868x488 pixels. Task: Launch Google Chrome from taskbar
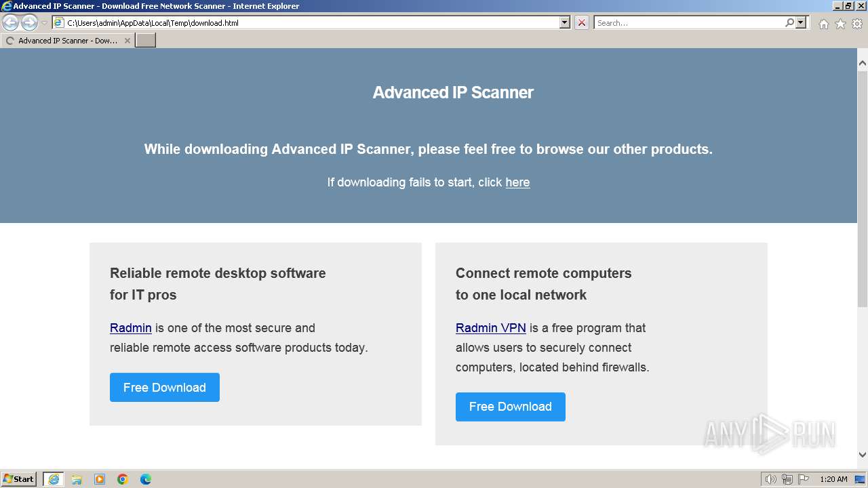pos(123,479)
